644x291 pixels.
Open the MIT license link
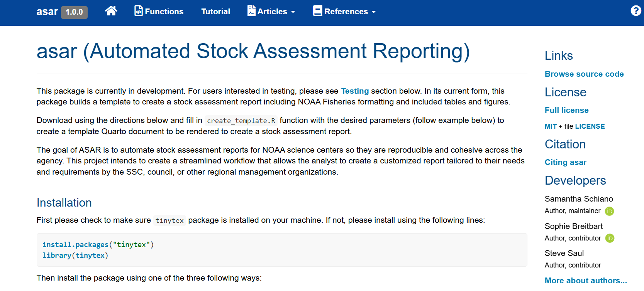(x=551, y=126)
